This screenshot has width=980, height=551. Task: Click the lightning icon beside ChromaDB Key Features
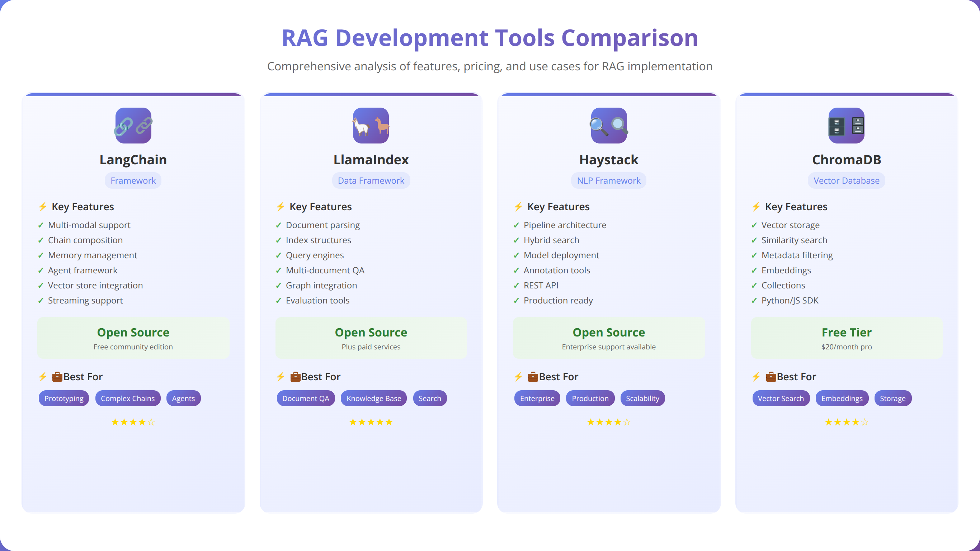coord(756,207)
